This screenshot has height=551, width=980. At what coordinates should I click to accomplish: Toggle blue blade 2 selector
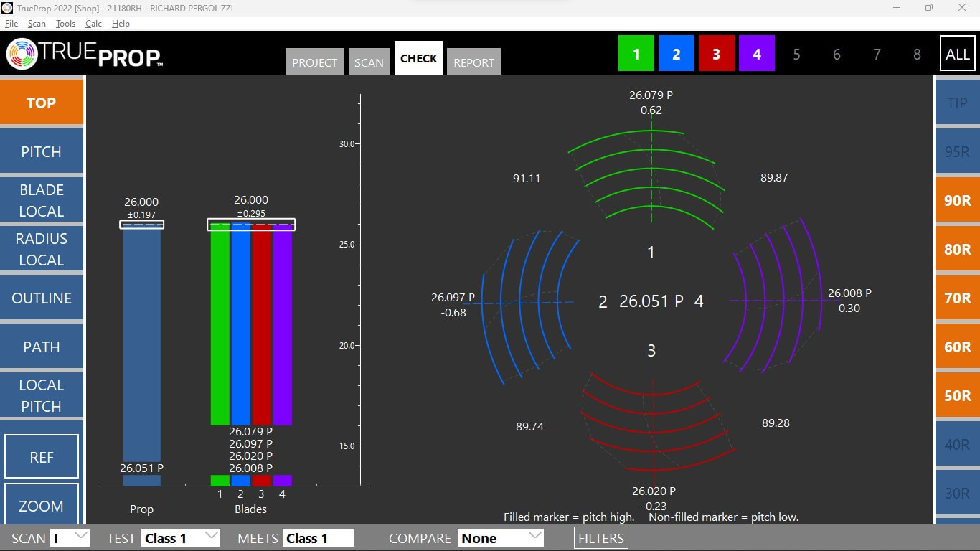(676, 54)
